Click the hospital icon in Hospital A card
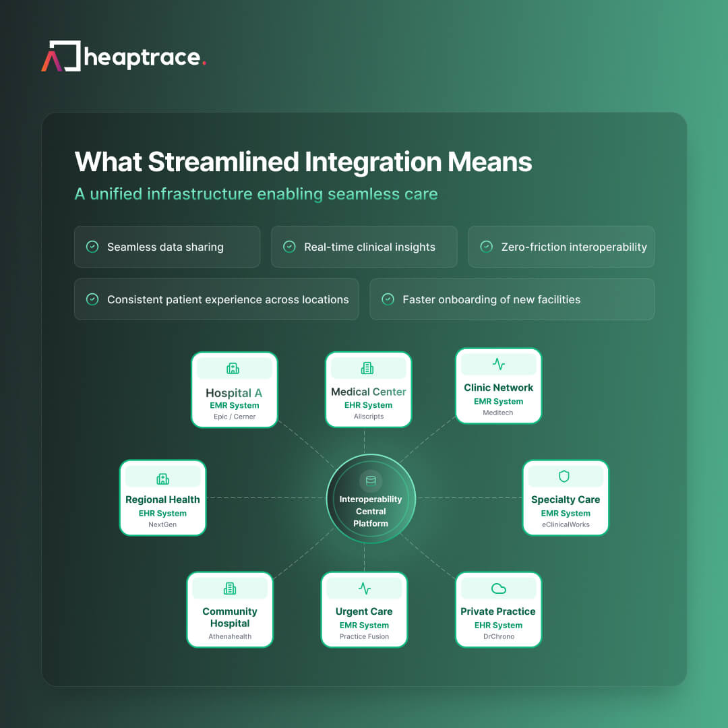Screen dimensions: 728x728 click(x=233, y=369)
